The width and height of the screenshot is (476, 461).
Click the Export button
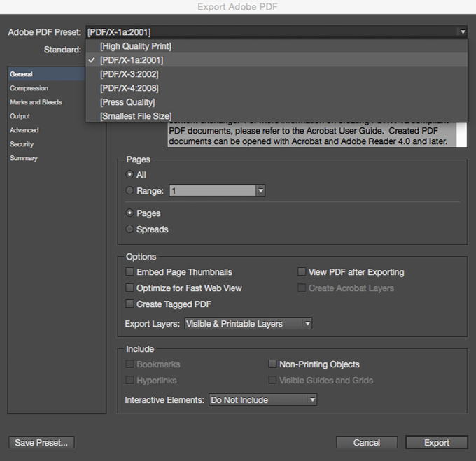click(x=437, y=443)
